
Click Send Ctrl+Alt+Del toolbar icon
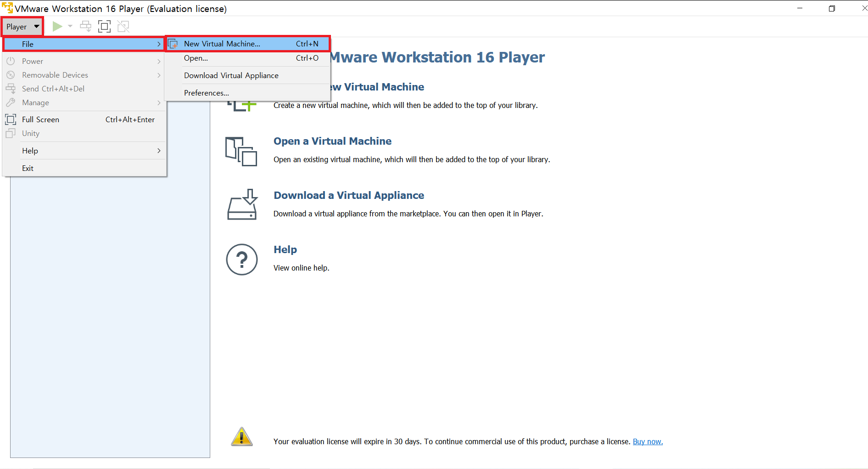pyautogui.click(x=85, y=27)
